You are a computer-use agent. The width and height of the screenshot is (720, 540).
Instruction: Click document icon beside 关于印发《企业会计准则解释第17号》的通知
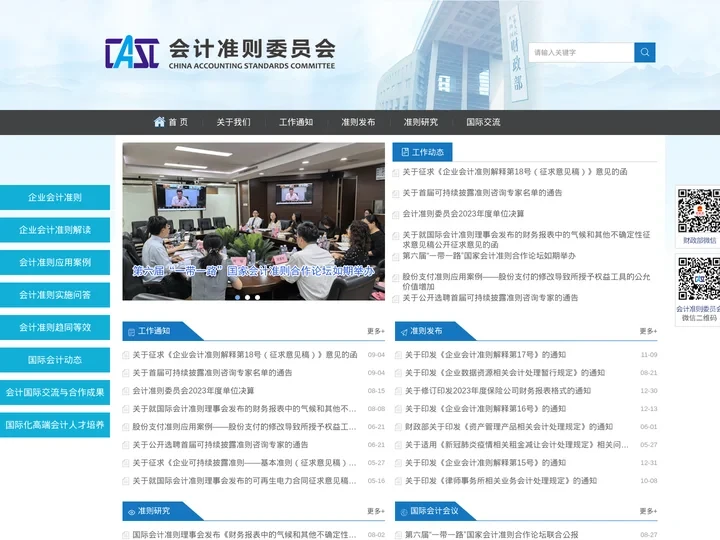[x=398, y=355]
